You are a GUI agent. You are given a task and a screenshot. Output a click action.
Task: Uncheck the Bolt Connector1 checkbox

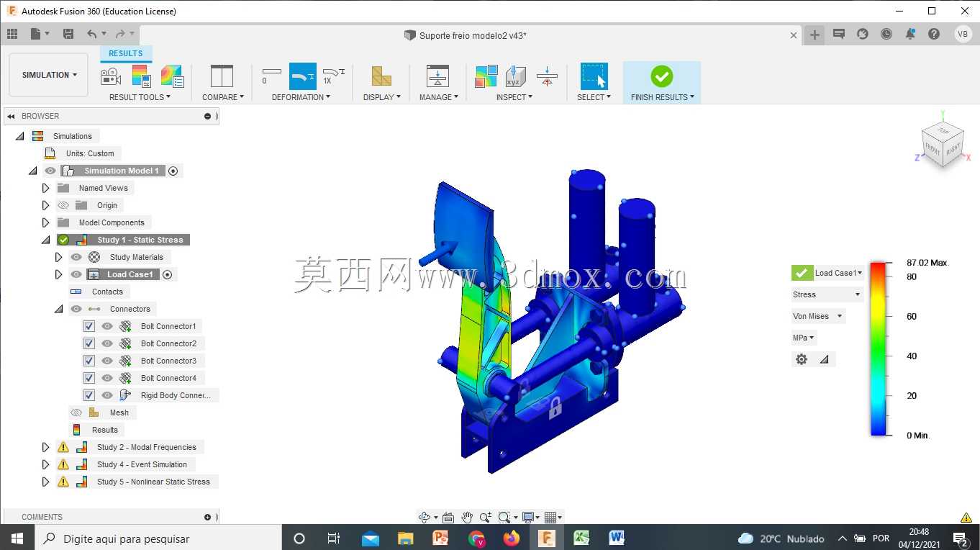(89, 326)
